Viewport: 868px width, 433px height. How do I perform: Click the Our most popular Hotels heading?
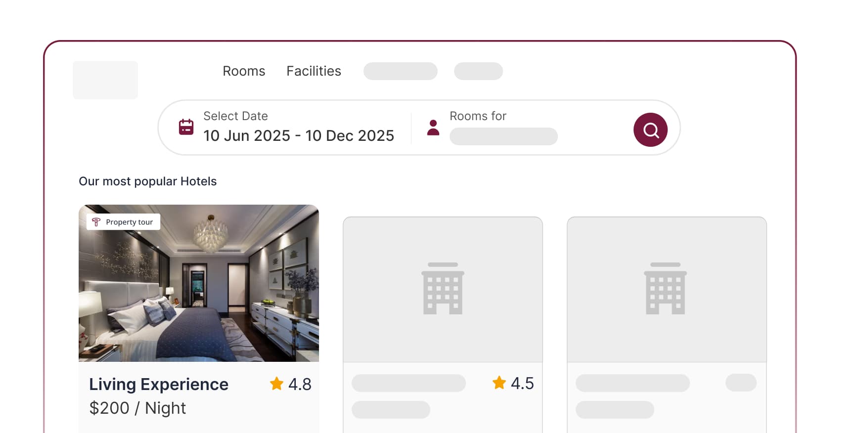(x=147, y=181)
